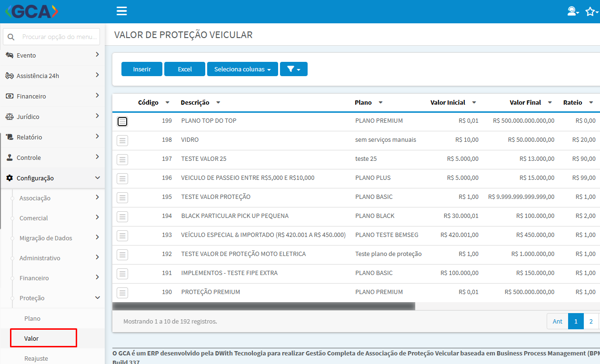Click the GCA logo

[x=31, y=11]
